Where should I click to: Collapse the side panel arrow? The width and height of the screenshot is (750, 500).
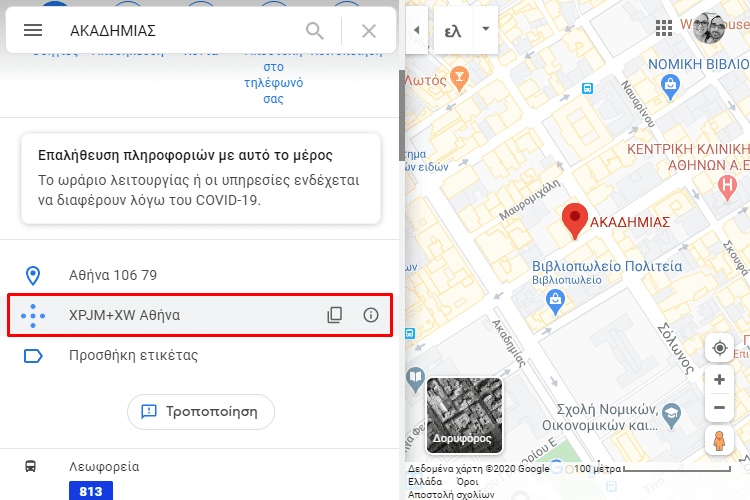click(417, 30)
